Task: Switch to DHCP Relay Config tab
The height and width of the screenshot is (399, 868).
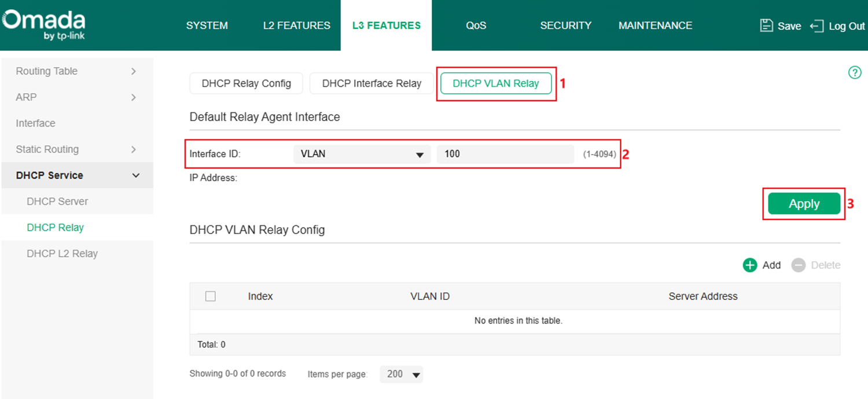Action: (247, 83)
